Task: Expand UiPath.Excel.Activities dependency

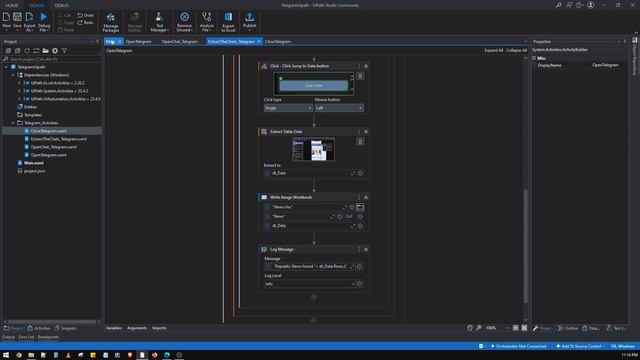Action: click(x=19, y=83)
